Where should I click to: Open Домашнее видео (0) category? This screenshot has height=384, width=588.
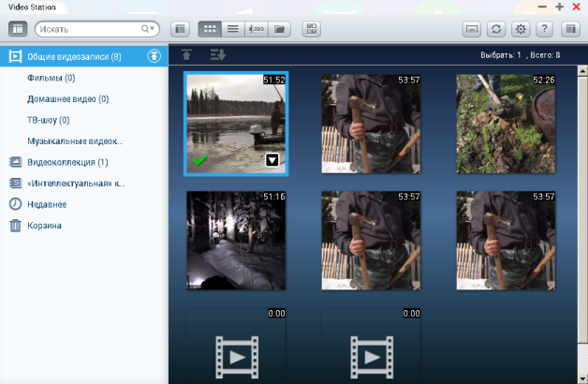(x=67, y=99)
